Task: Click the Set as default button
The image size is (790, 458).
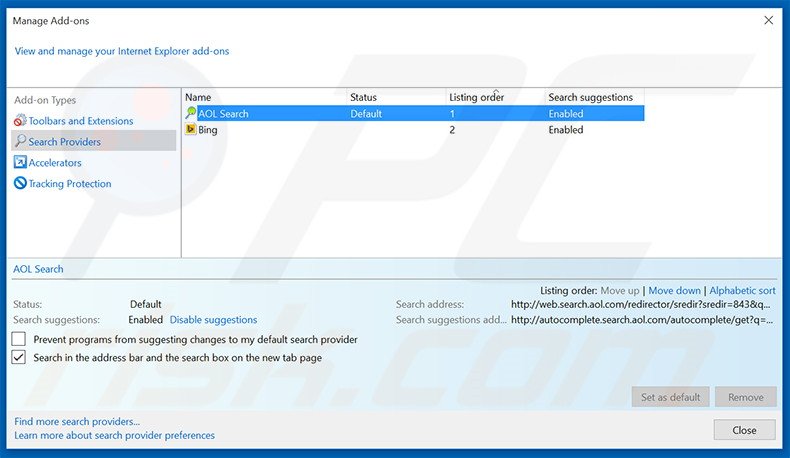Action: pyautogui.click(x=671, y=397)
